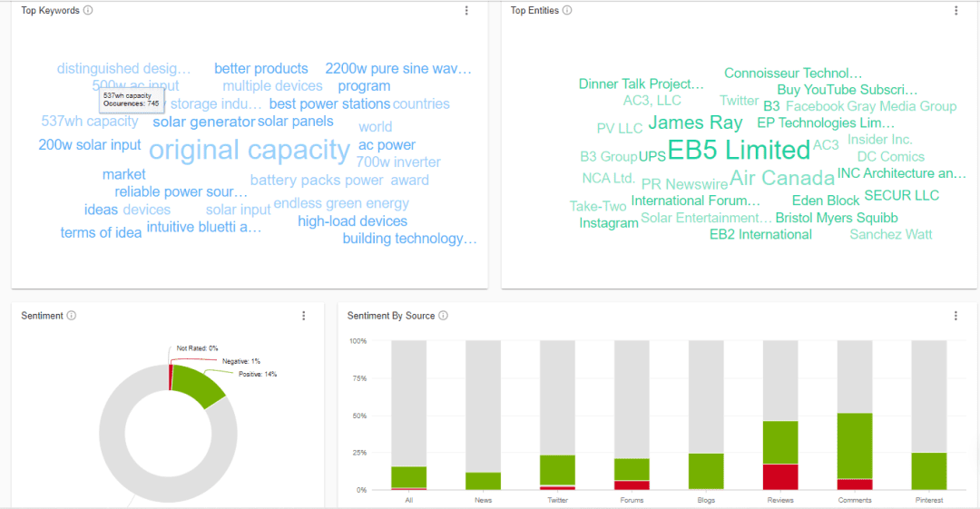
Task: Click the '200w solar input' keyword
Action: pos(90,145)
